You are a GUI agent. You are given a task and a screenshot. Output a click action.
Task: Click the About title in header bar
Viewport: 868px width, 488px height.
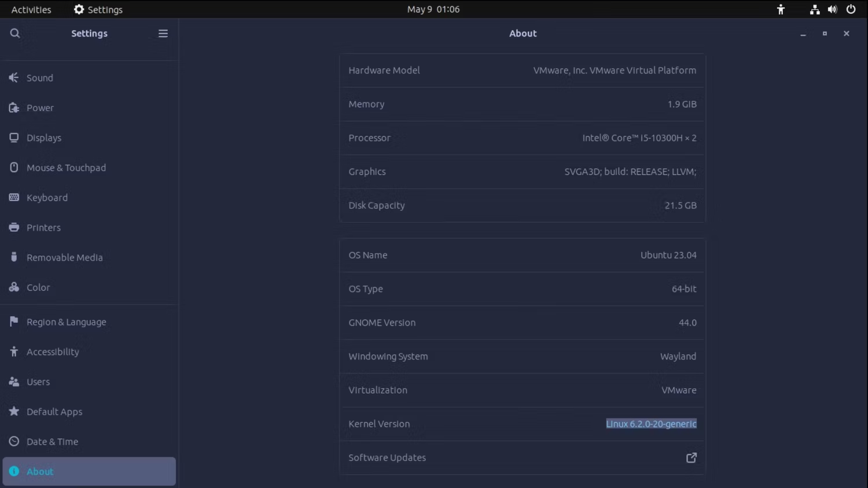coord(523,34)
